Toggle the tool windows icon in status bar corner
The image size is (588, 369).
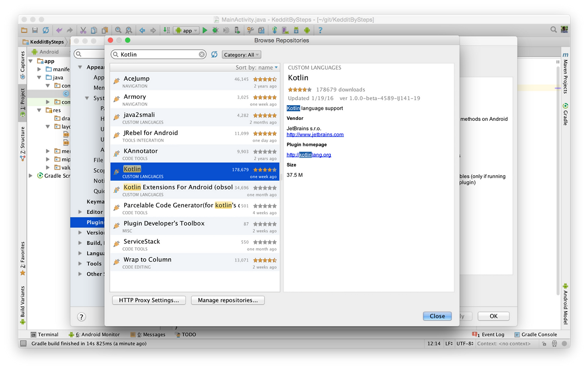point(23,344)
